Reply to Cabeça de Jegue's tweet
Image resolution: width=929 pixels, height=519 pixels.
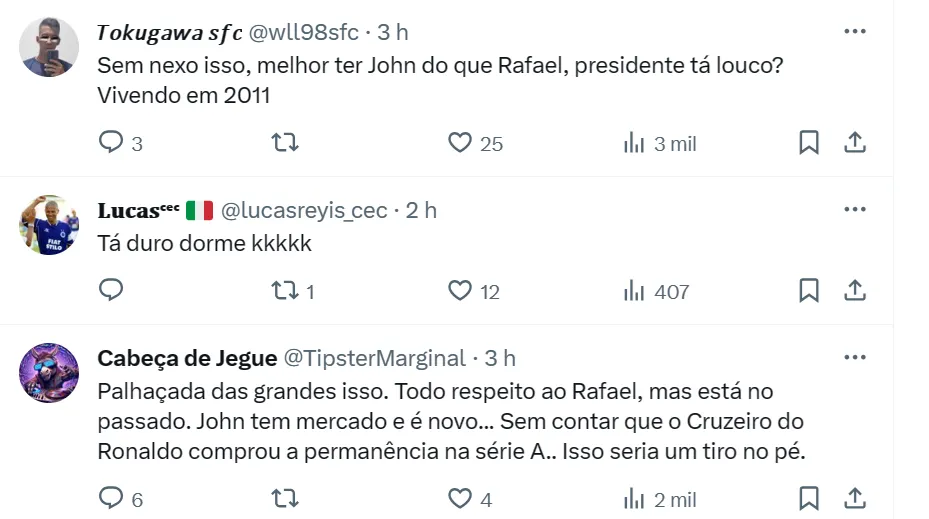[x=110, y=497]
